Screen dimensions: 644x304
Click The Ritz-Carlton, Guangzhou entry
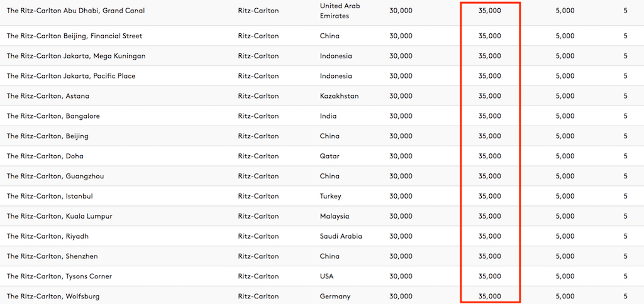point(55,176)
